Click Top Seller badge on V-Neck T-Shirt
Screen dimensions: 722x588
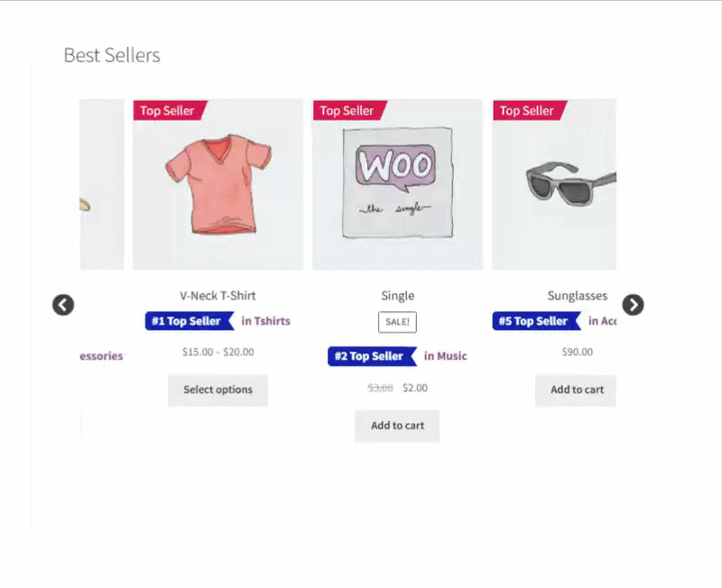[x=169, y=110]
